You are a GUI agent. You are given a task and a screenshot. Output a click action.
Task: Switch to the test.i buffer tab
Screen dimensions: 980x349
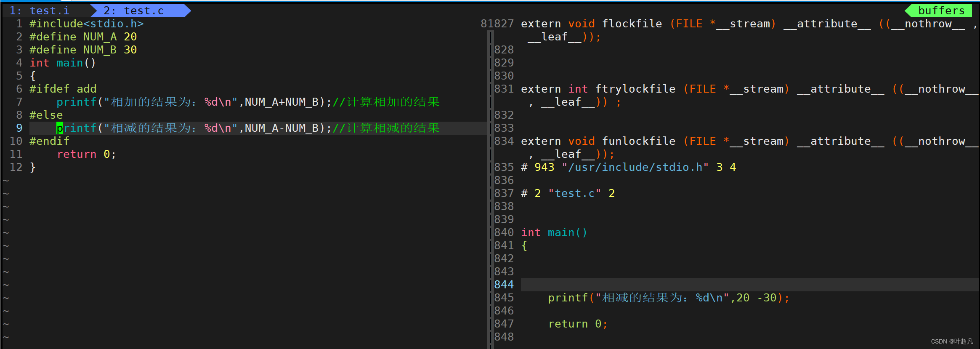click(x=40, y=11)
